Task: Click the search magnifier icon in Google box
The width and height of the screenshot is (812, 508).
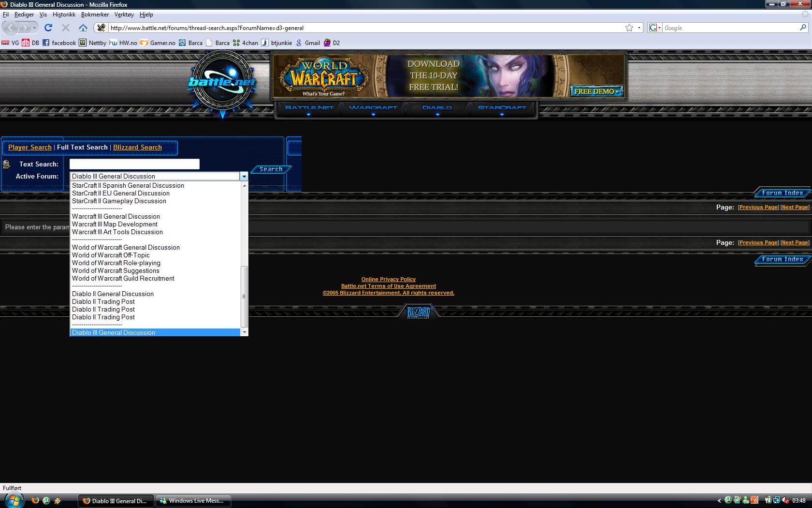Action: pos(803,28)
